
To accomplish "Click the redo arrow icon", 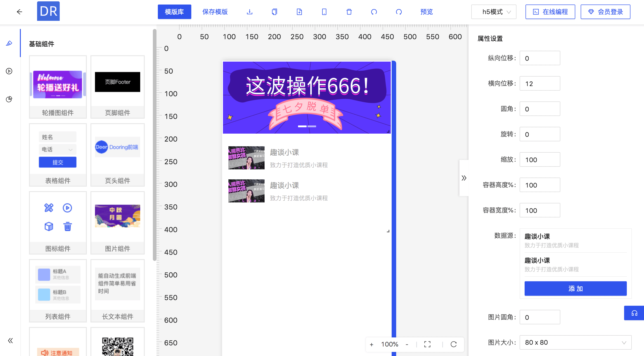I will tap(399, 12).
